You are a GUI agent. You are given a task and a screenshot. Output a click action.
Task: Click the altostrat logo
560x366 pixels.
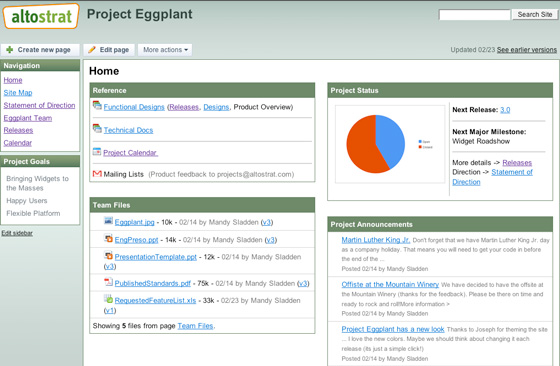(41, 16)
